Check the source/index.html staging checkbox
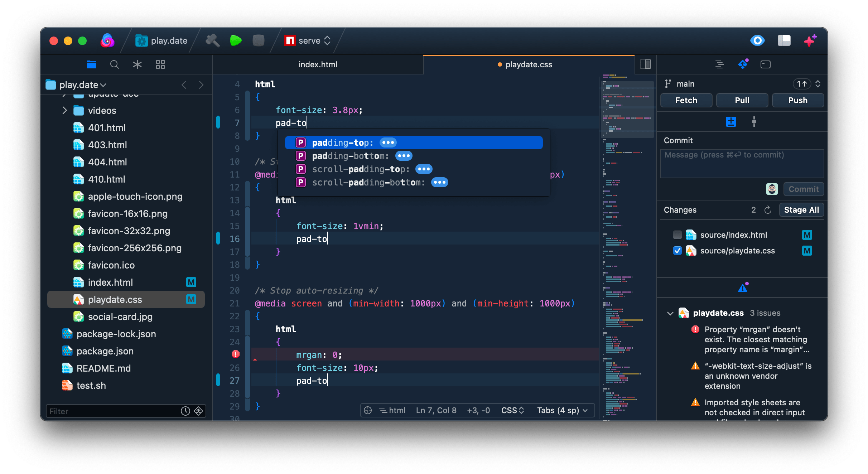 677,235
